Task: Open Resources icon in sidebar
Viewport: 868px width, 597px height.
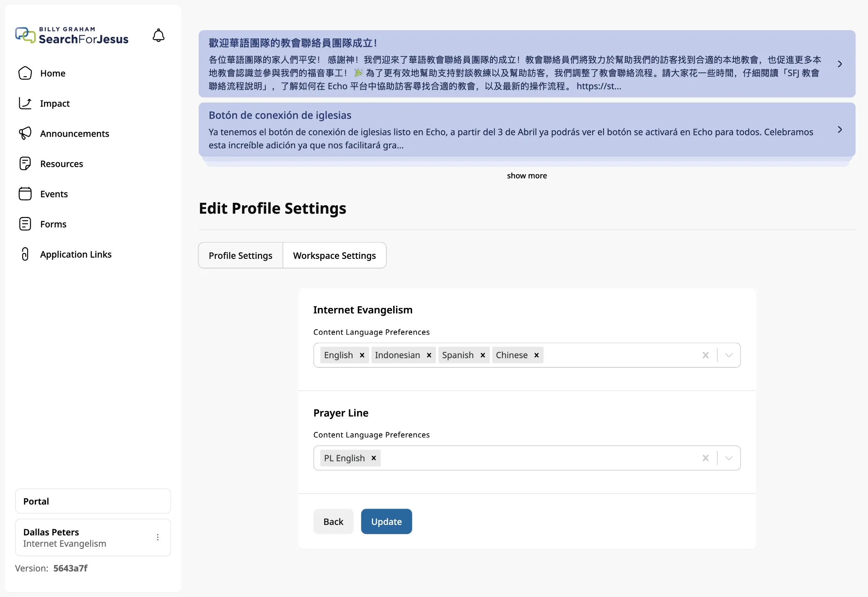Action: point(25,164)
